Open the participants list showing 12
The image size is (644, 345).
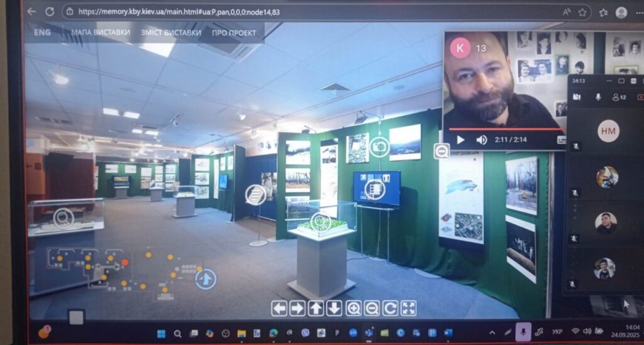point(619,97)
